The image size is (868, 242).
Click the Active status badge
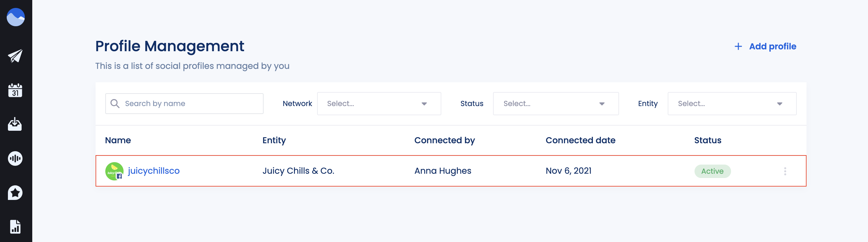tap(712, 171)
